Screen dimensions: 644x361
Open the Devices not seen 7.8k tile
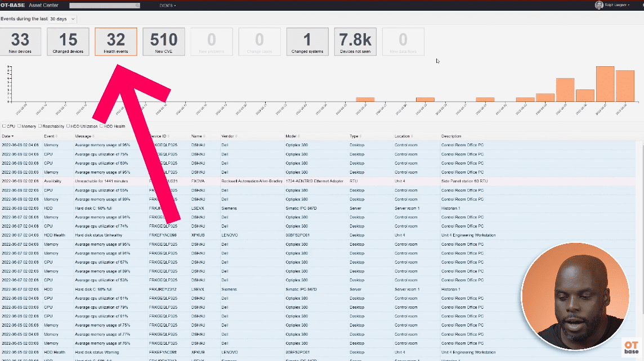[355, 42]
